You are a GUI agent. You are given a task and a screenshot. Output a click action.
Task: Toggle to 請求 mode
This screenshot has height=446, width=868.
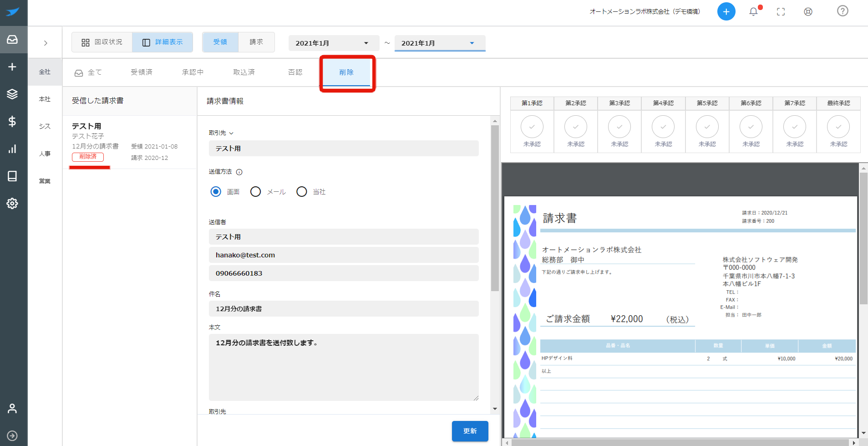point(256,42)
